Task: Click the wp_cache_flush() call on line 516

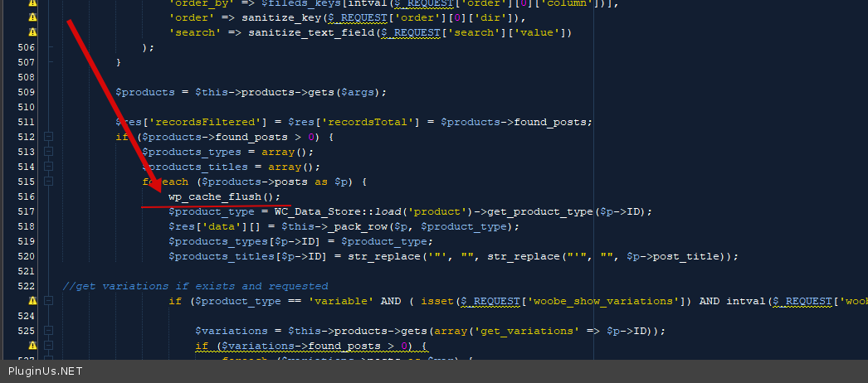Action: [224, 196]
